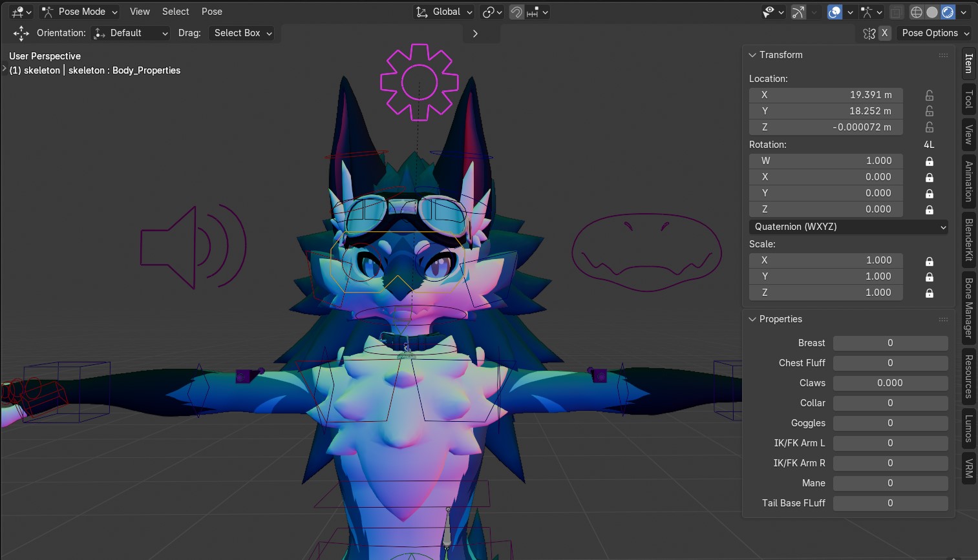Click the Location Y value field
Screen dimensions: 978x560
point(825,110)
